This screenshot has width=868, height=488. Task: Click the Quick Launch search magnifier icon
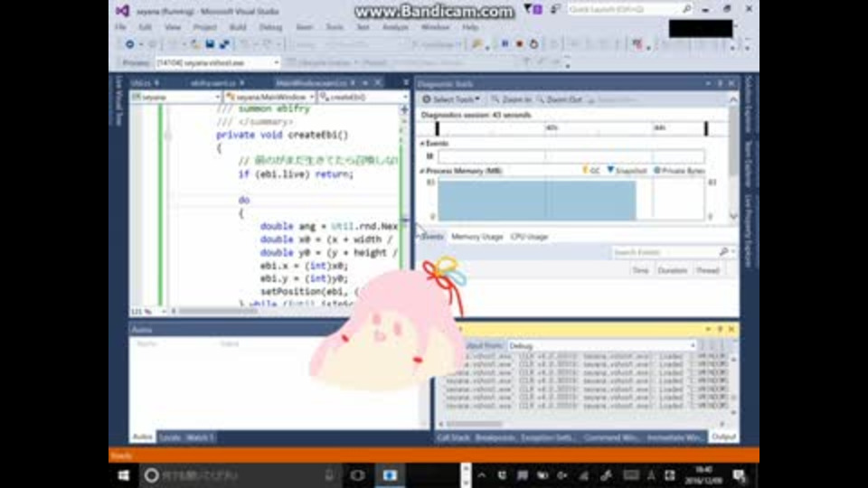(686, 9)
